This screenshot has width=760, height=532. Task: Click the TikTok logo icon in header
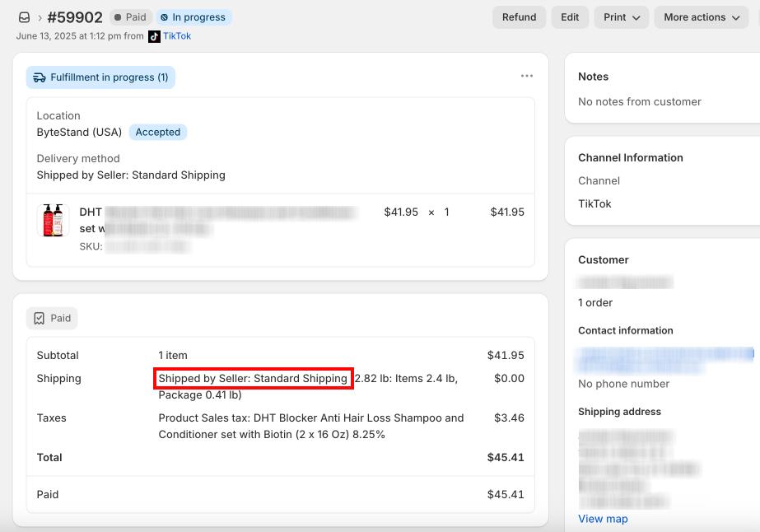tap(154, 36)
